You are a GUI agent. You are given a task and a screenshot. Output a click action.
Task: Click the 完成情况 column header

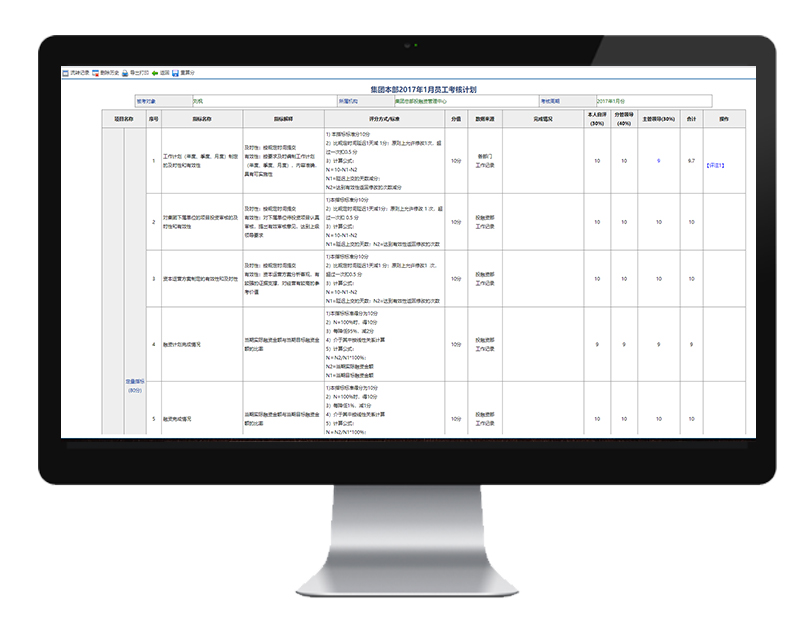[x=543, y=119]
